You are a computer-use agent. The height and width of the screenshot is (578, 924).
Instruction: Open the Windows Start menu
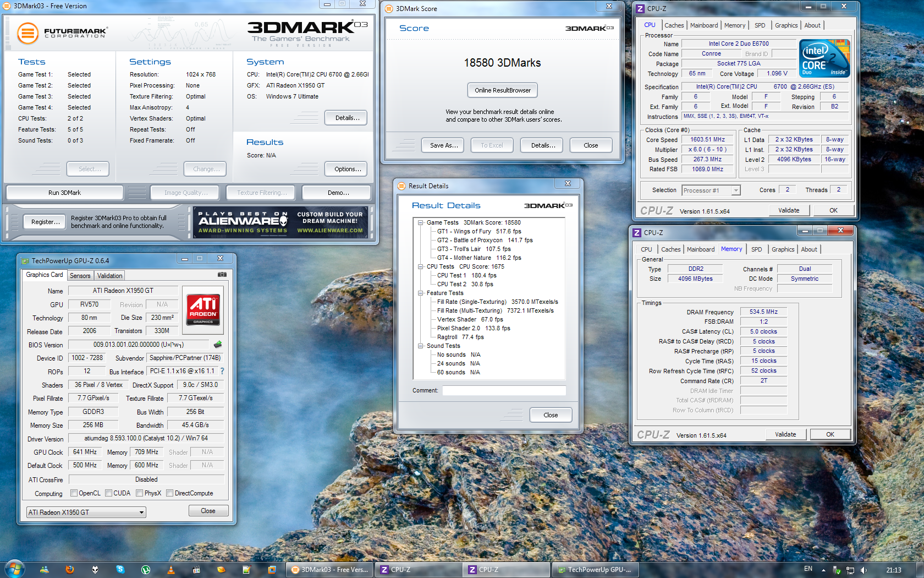point(15,569)
